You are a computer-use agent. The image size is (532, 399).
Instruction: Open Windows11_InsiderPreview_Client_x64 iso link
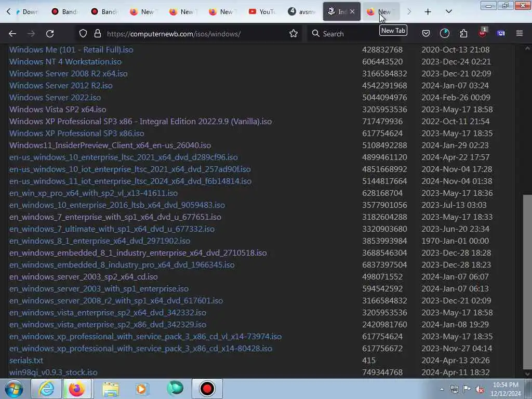(x=110, y=145)
